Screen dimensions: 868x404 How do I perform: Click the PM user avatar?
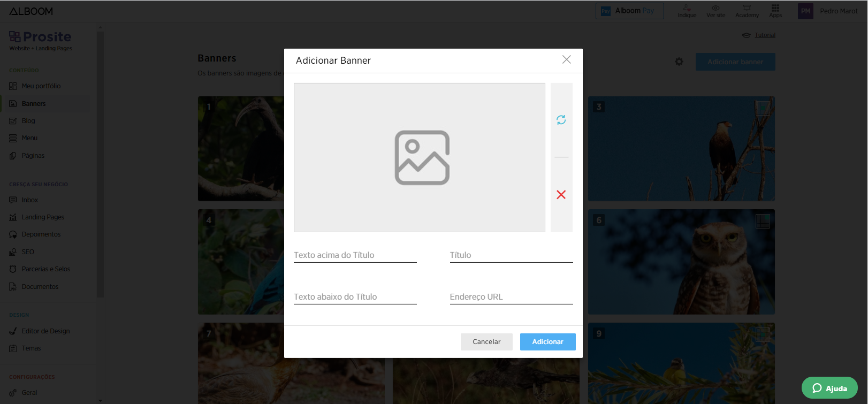(805, 11)
